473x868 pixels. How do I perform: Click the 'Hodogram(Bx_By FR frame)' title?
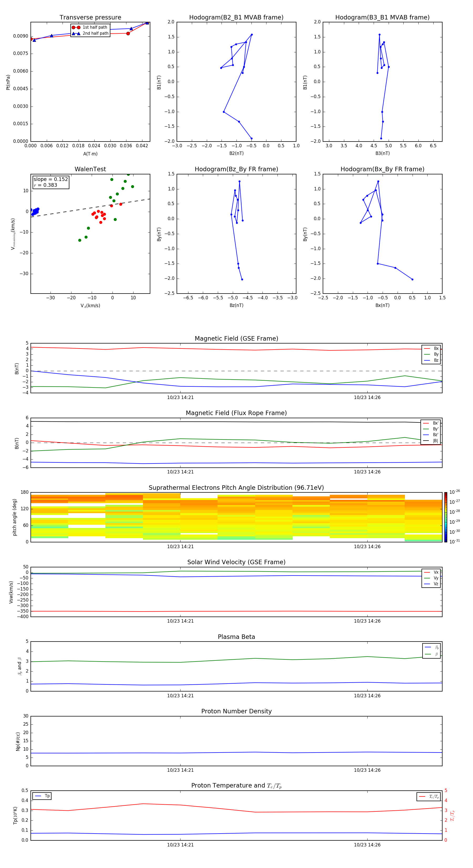(x=382, y=169)
